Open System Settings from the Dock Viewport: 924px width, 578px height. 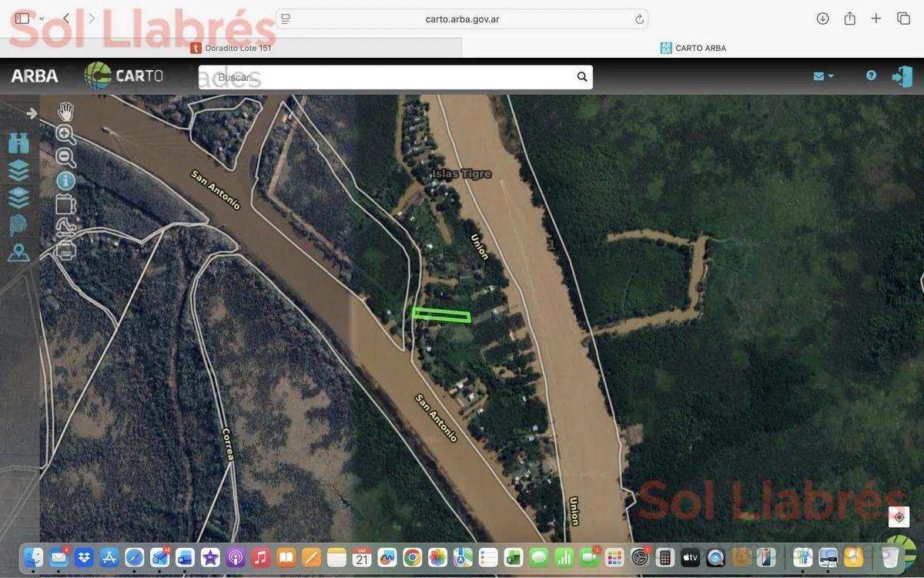[x=640, y=556]
